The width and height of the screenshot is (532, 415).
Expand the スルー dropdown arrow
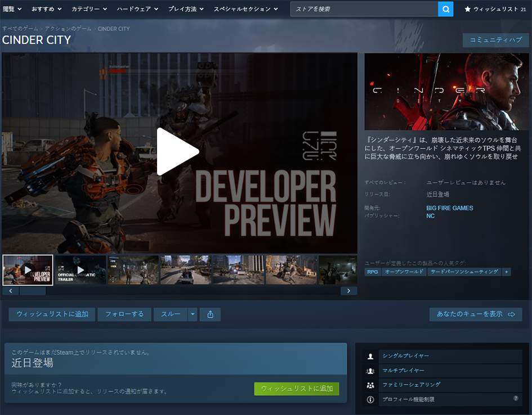coord(193,314)
